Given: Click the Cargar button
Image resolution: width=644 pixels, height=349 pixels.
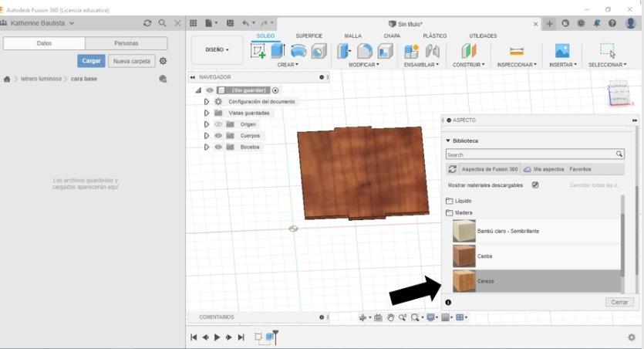Looking at the screenshot, I should coord(91,61).
